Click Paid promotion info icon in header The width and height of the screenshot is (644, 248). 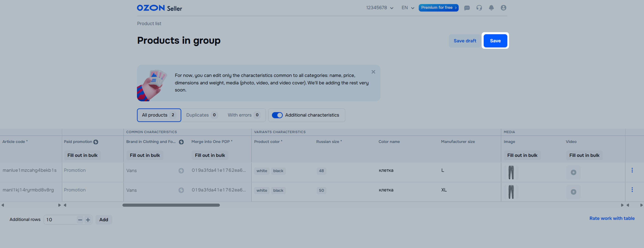(96, 142)
